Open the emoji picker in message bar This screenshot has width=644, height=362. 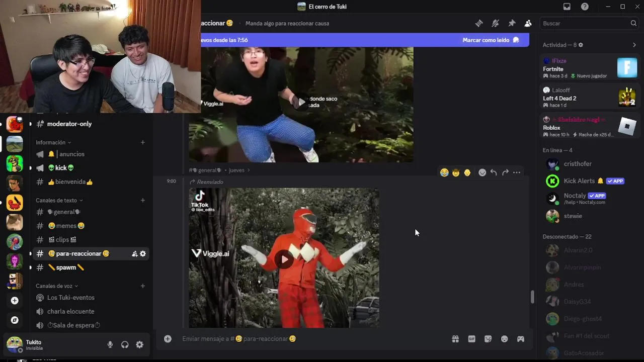tap(504, 339)
